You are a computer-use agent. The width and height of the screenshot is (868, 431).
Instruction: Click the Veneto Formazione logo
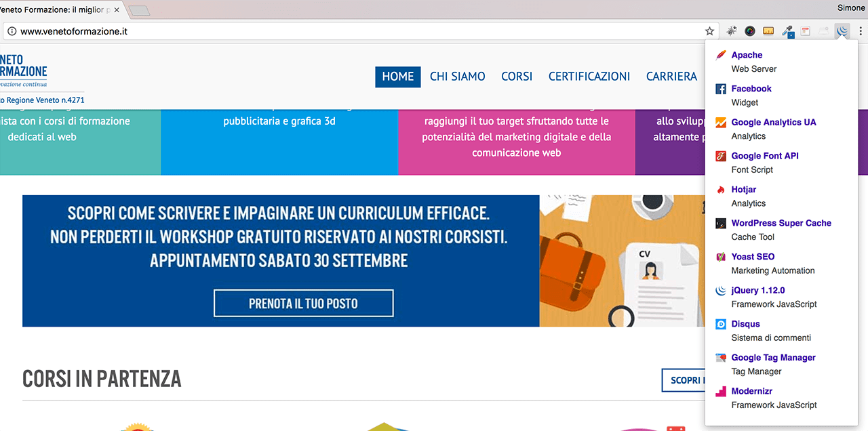click(x=24, y=71)
